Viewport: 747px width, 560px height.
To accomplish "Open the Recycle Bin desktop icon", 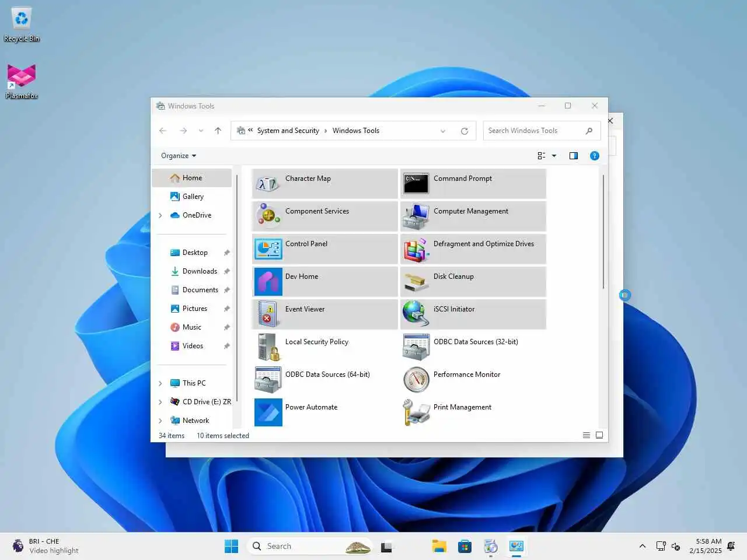I will [22, 24].
